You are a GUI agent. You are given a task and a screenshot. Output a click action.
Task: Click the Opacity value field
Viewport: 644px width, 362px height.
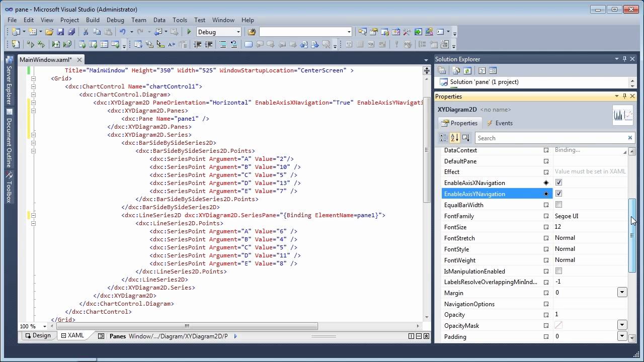[x=590, y=315]
